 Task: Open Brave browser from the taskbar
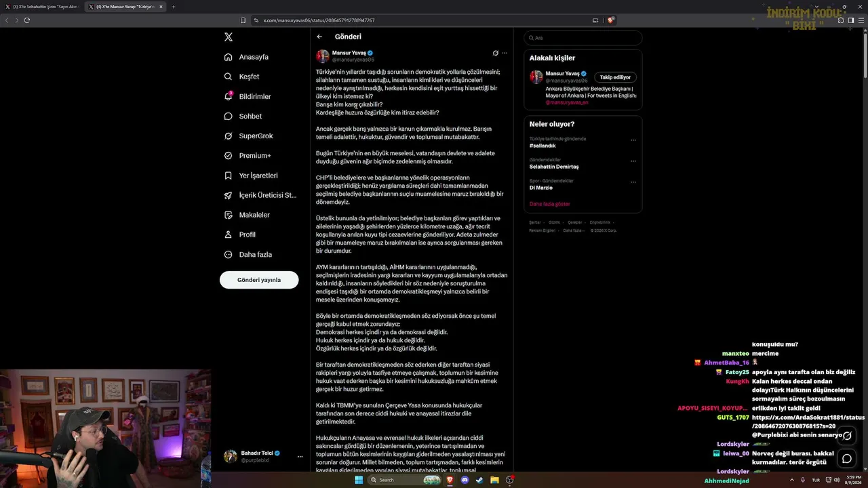click(450, 480)
